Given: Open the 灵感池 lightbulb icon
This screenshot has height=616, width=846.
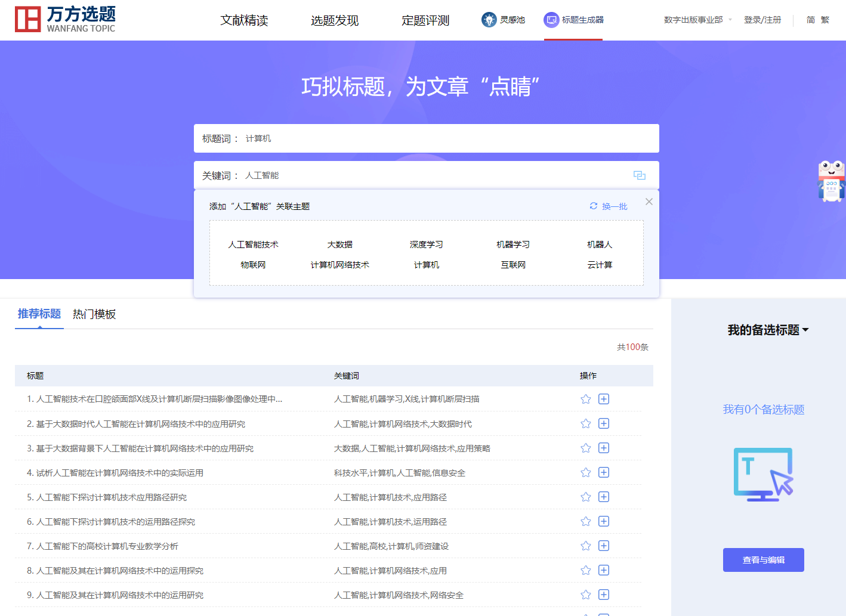Looking at the screenshot, I should [489, 20].
